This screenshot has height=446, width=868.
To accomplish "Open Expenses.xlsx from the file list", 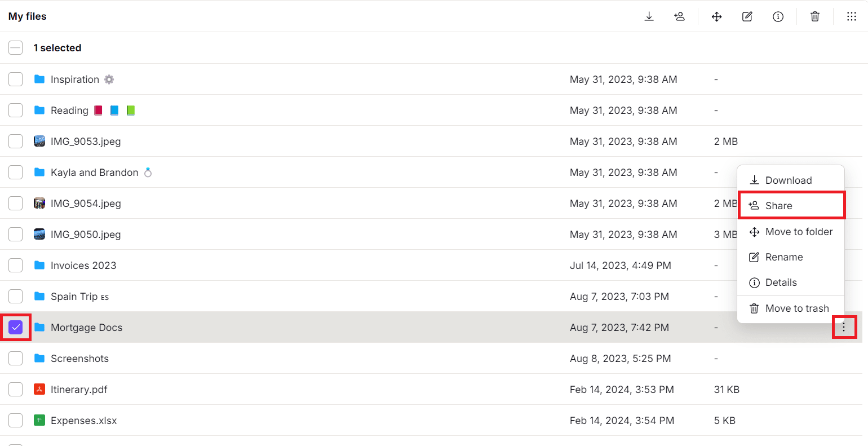I will pos(83,420).
